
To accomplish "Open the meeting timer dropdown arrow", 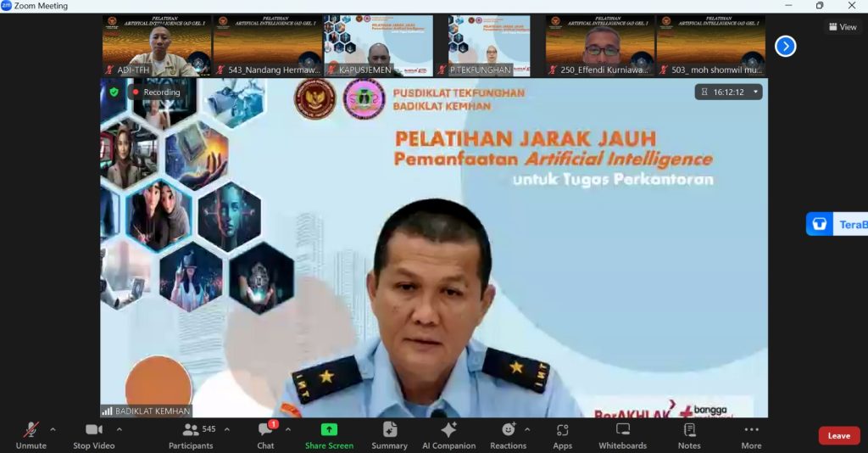I will 755,92.
